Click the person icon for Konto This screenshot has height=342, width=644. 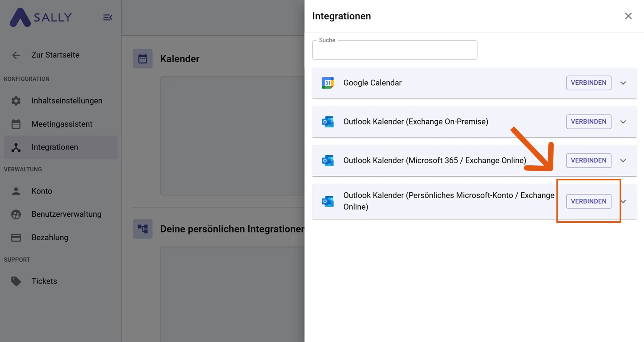point(16,191)
